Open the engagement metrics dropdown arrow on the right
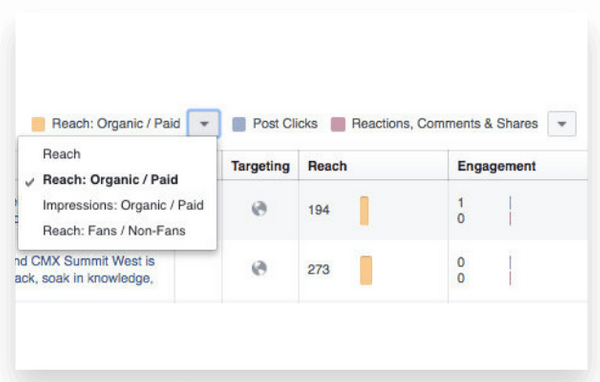Image resolution: width=600 pixels, height=382 pixels. 562,124
